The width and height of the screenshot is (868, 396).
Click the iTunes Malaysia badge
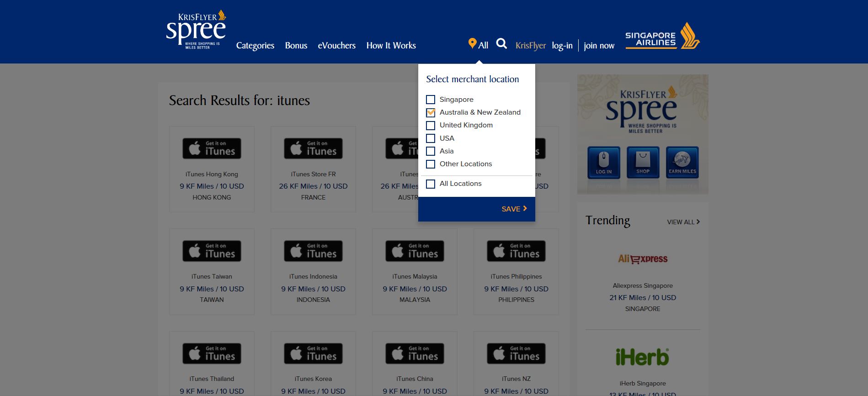click(415, 251)
